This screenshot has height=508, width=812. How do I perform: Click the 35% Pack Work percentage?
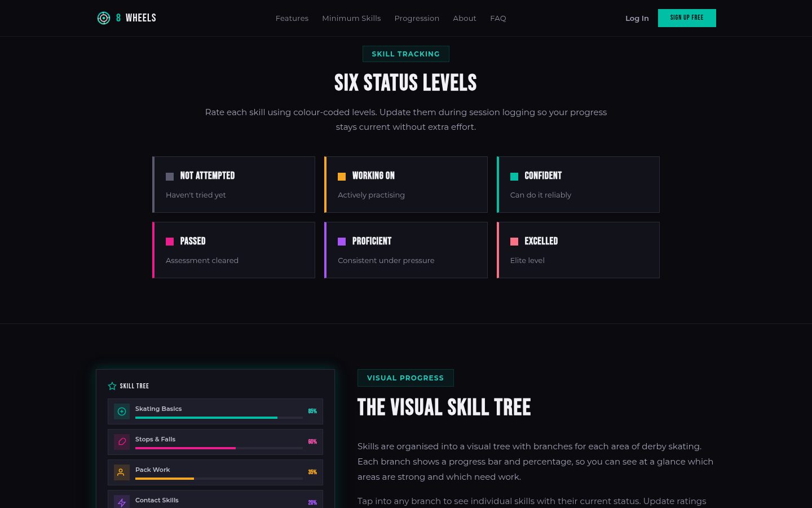tap(312, 472)
